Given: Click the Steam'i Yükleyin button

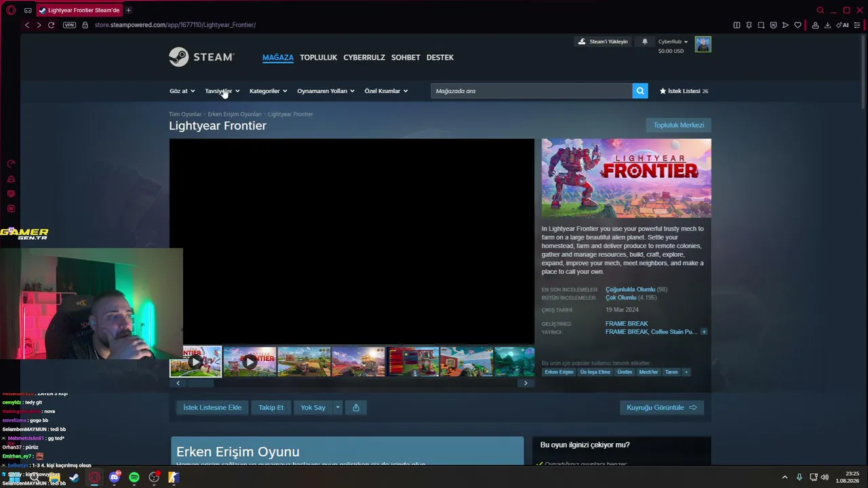Looking at the screenshot, I should point(603,41).
